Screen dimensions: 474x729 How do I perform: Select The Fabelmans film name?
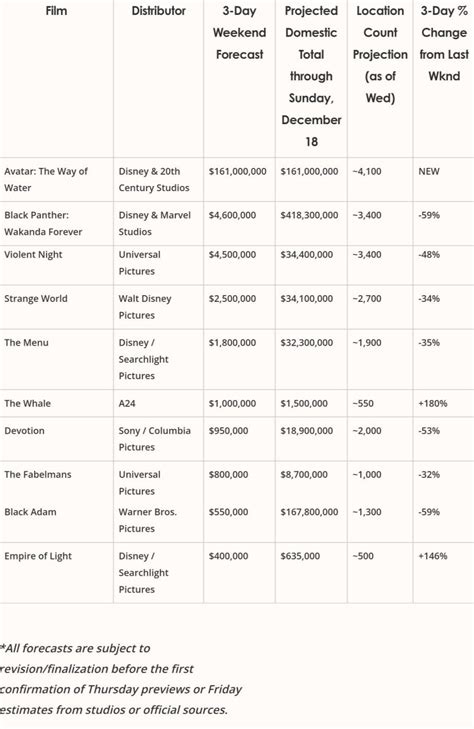click(x=38, y=474)
